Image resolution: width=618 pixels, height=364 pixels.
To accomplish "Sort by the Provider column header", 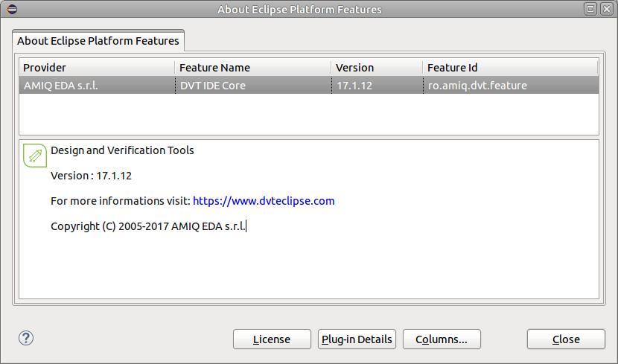I will [x=97, y=68].
